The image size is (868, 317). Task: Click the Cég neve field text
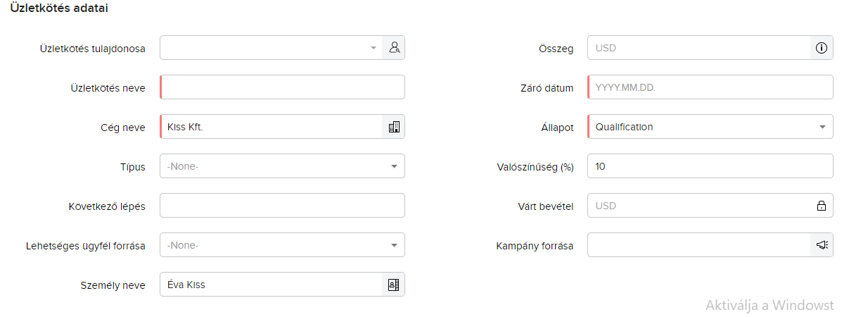[x=271, y=127]
